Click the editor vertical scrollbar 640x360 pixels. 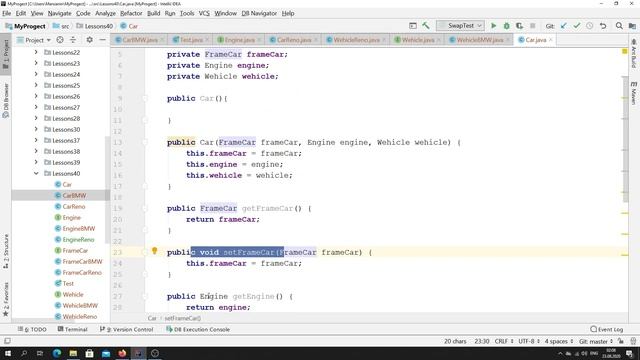(x=625, y=139)
